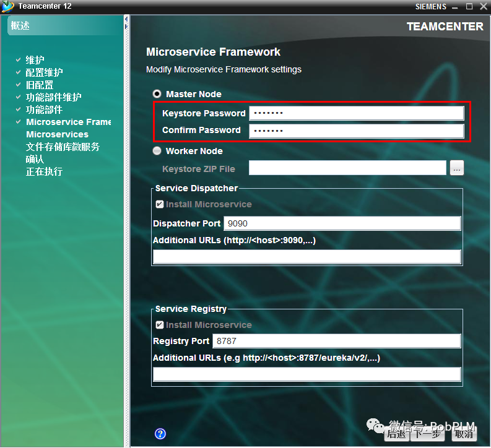Screen dimensions: 491x448
Task: Open help with the blue question mark icon
Action: pyautogui.click(x=160, y=434)
